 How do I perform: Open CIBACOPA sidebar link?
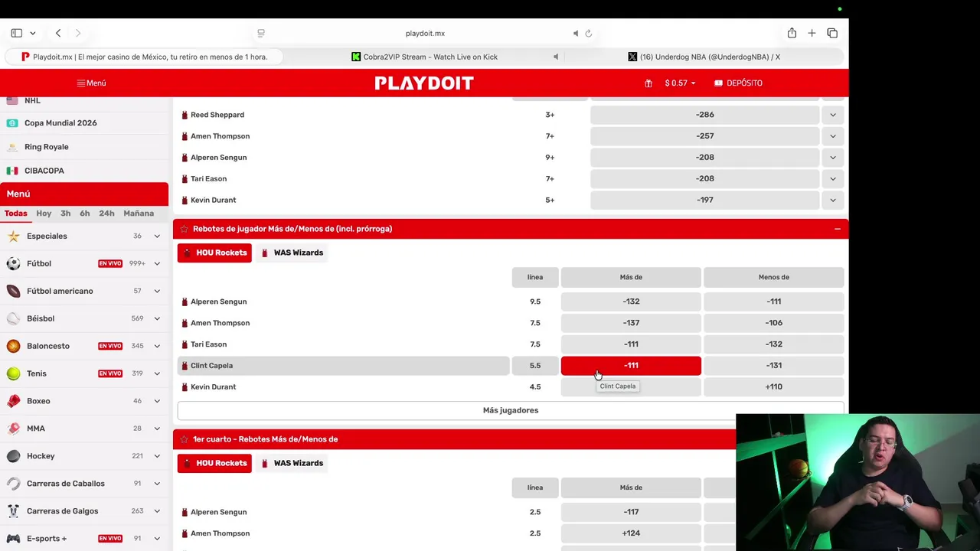(44, 171)
